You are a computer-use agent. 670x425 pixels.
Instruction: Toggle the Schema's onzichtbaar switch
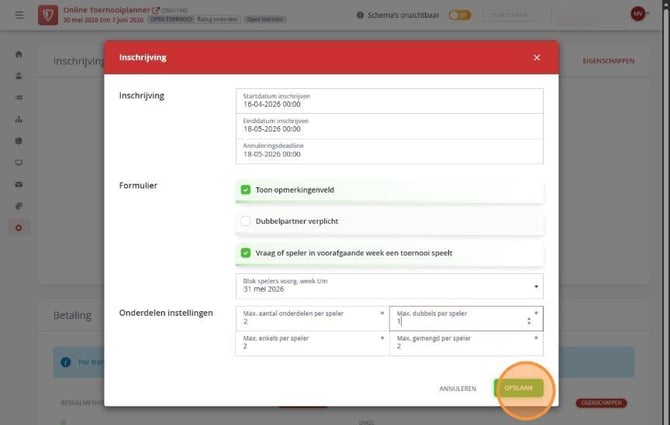459,15
